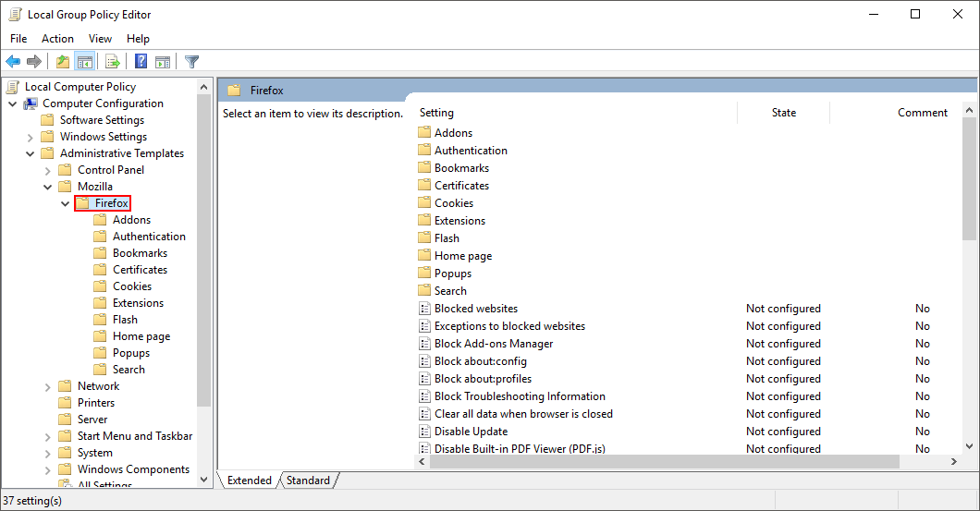Click the Block about:config policy icon

point(424,361)
